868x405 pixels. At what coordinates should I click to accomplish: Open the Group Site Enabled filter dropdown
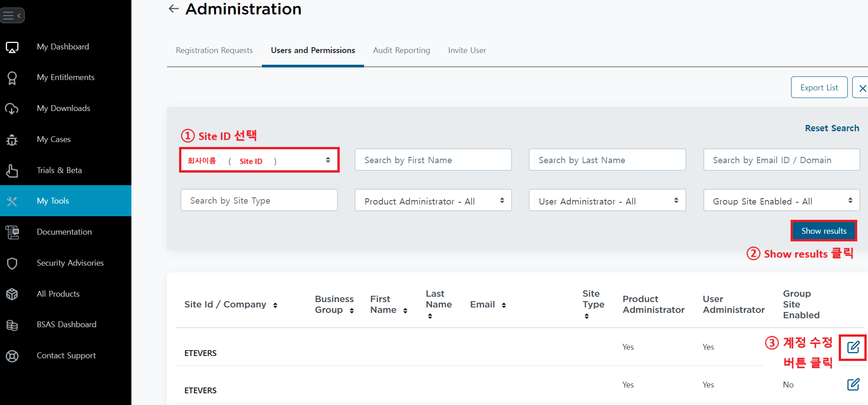[x=781, y=200]
